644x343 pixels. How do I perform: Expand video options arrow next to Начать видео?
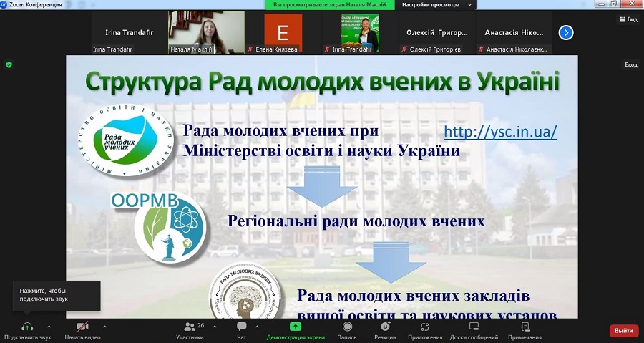pyautogui.click(x=104, y=326)
